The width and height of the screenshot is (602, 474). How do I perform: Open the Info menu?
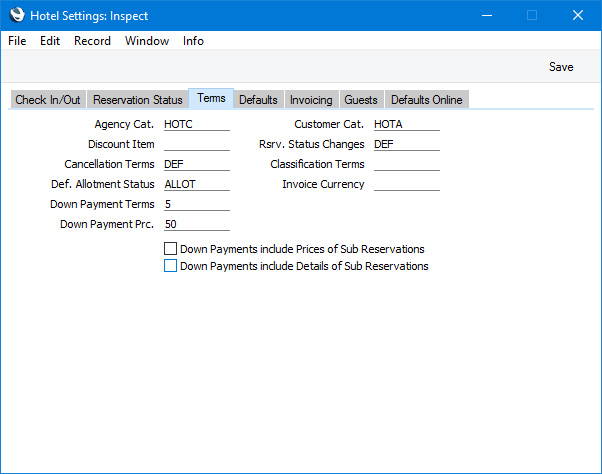[193, 41]
